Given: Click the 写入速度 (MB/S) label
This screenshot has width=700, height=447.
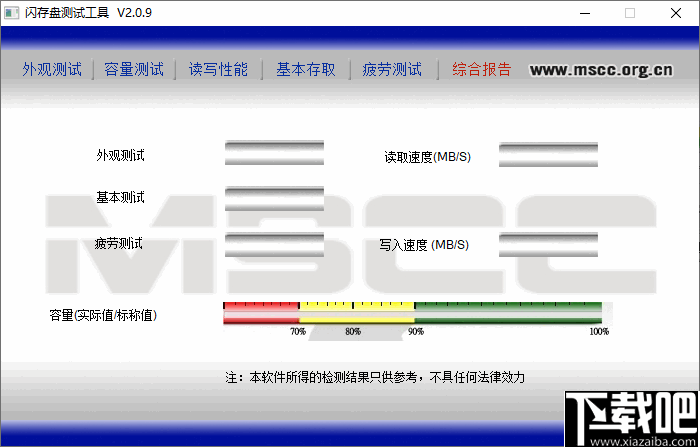Looking at the screenshot, I should (424, 245).
